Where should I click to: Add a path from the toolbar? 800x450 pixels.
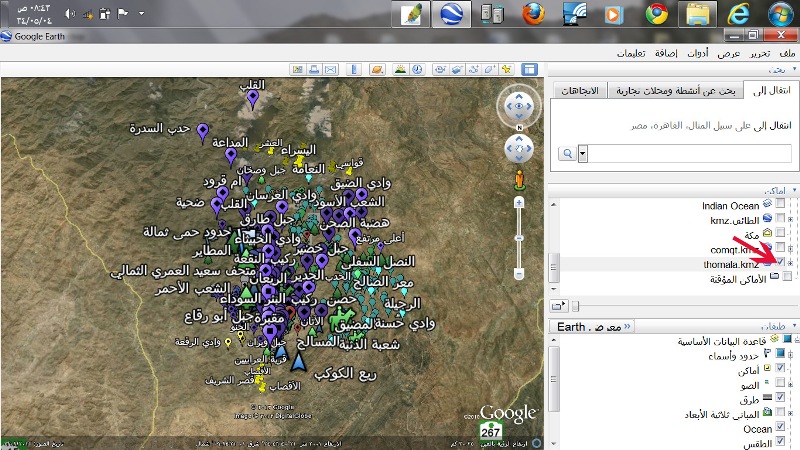(473, 69)
